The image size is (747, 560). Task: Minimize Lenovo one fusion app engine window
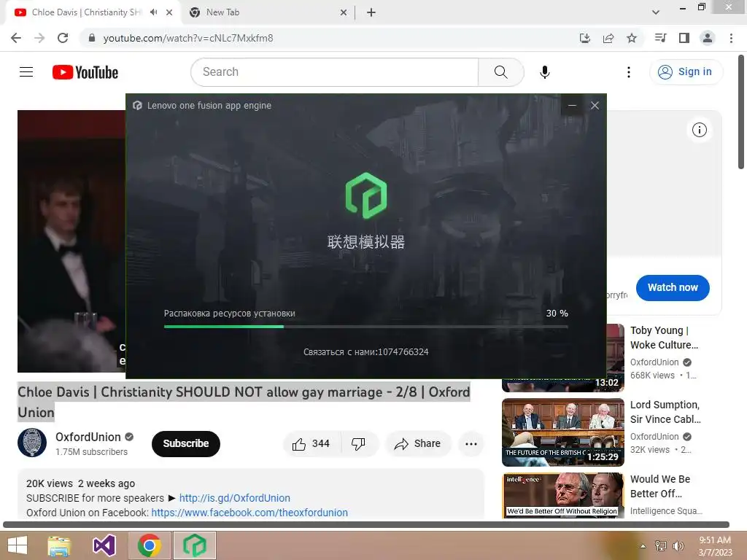[x=572, y=105]
